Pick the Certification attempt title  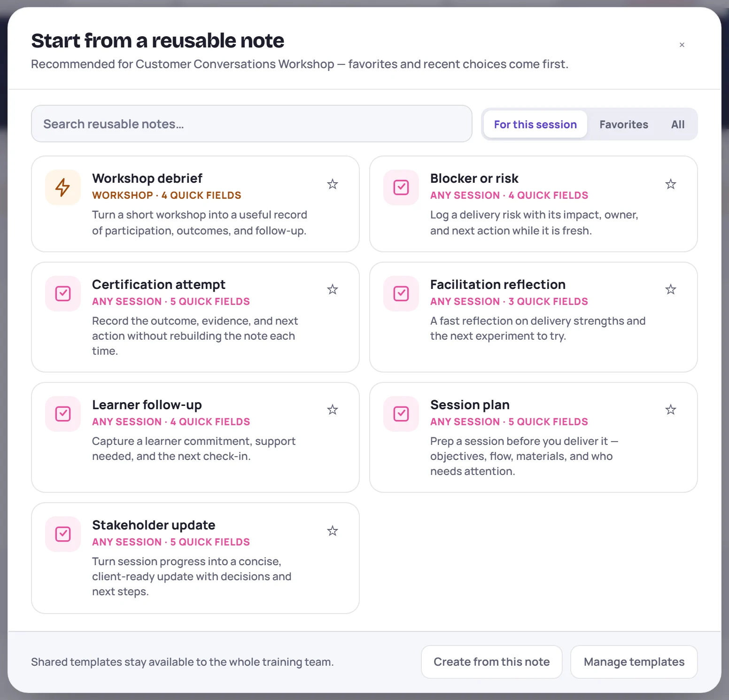159,285
